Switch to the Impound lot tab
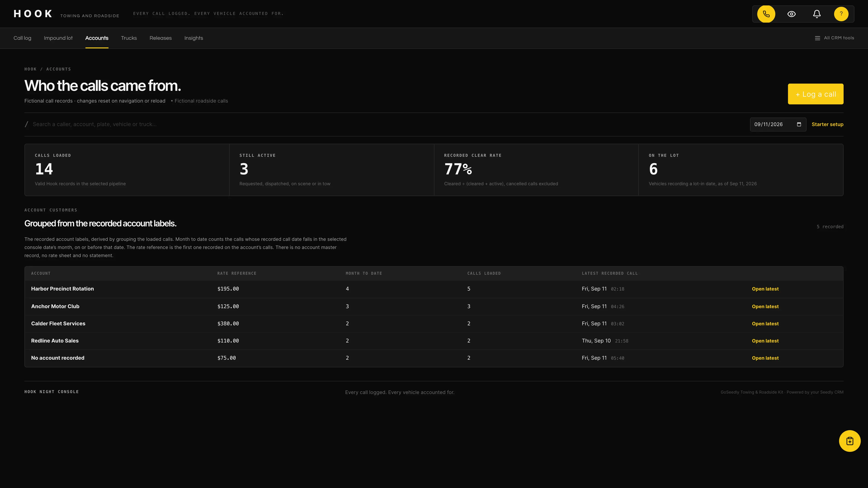The height and width of the screenshot is (488, 868). 58,38
